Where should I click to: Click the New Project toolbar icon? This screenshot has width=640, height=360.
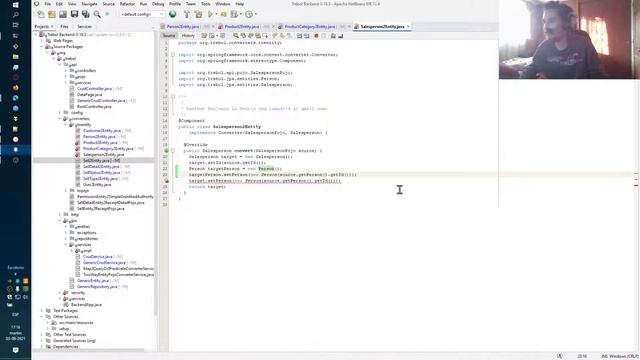click(x=52, y=14)
